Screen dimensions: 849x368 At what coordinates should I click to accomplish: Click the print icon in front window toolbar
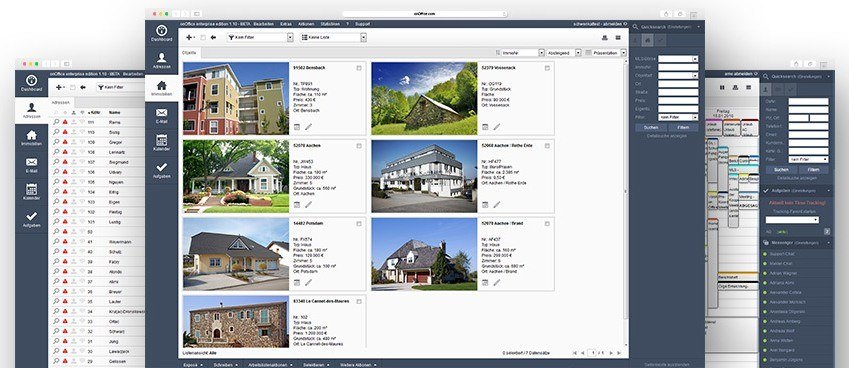click(x=605, y=37)
